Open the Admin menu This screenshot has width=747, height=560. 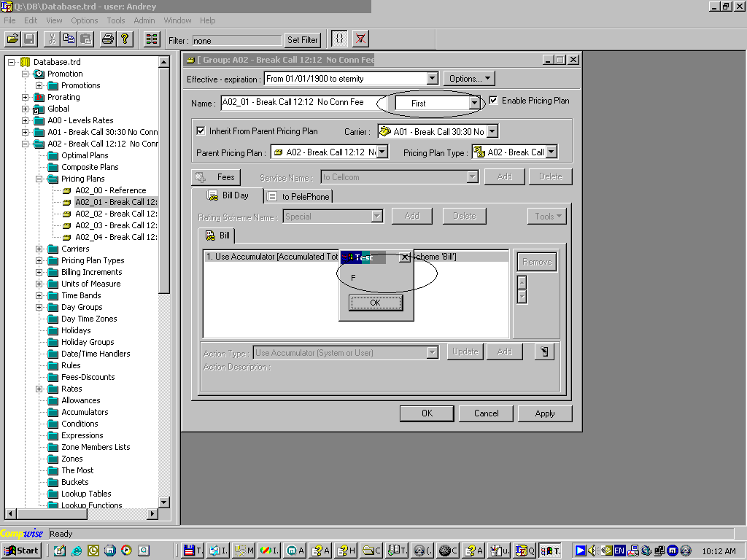coord(144,20)
